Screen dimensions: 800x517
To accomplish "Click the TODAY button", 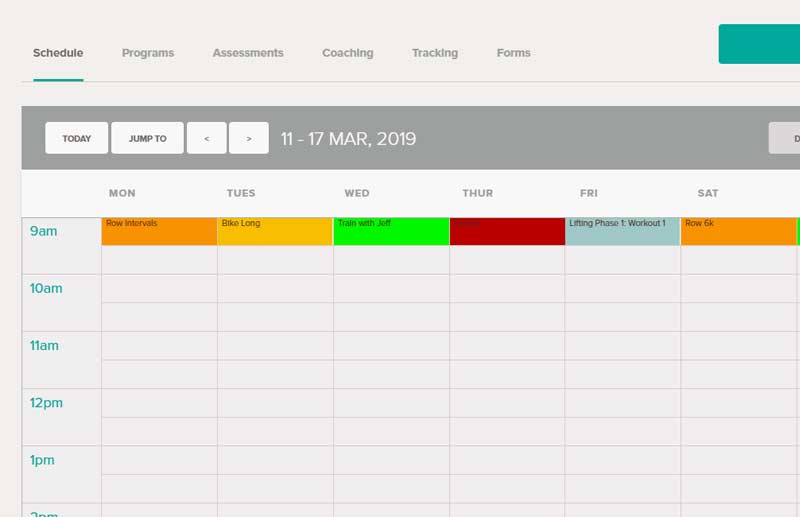I will click(x=77, y=138).
